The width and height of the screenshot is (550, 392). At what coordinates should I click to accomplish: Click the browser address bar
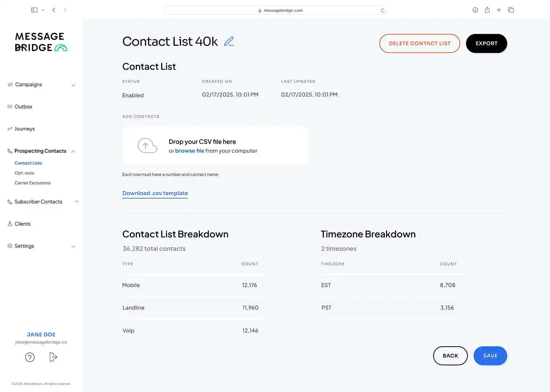(x=275, y=11)
